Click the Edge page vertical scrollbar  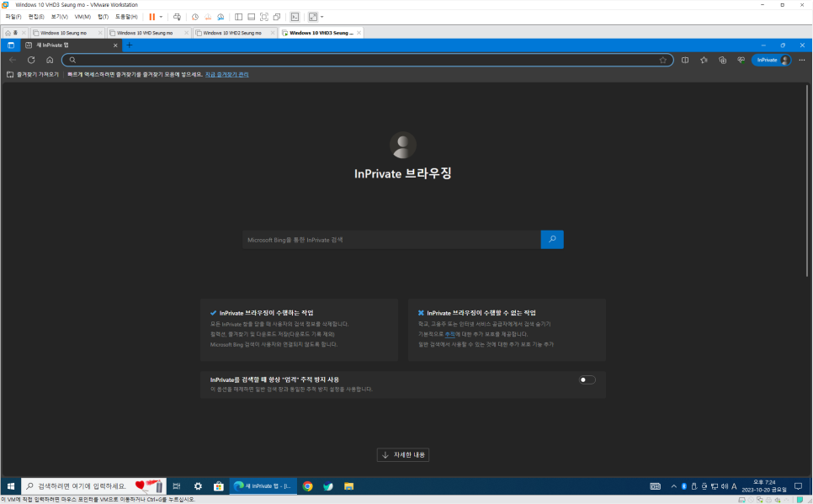click(x=807, y=182)
